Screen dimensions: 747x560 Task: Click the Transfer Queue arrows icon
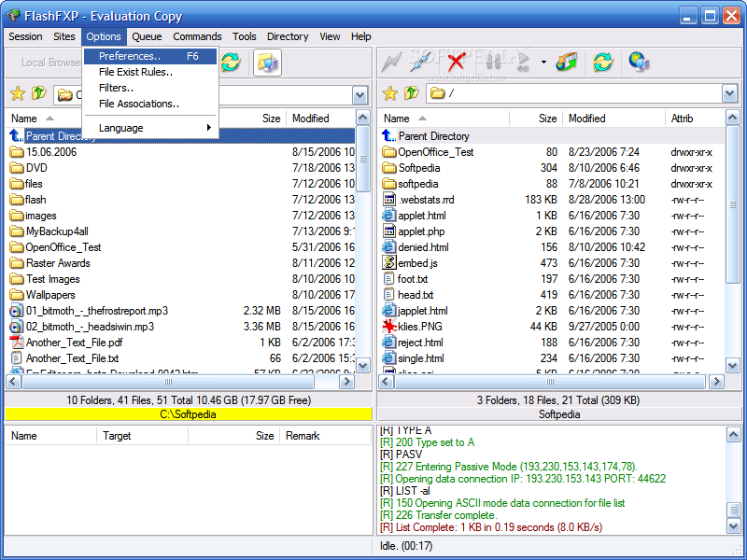pos(567,63)
